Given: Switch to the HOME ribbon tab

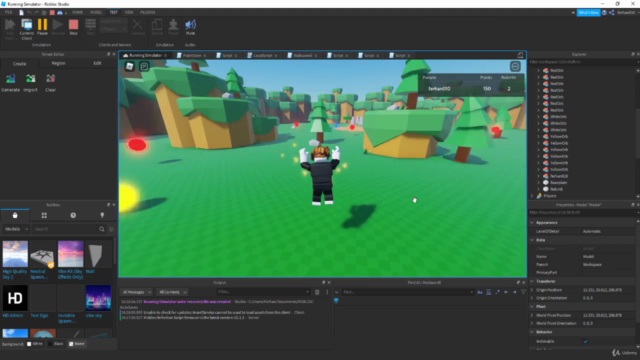Looking at the screenshot, I should (78, 12).
